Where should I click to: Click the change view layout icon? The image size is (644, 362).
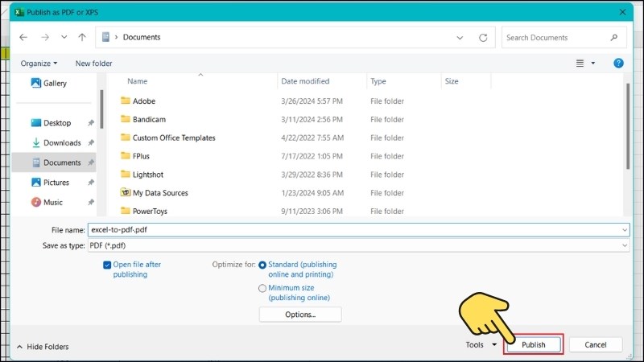tap(580, 63)
